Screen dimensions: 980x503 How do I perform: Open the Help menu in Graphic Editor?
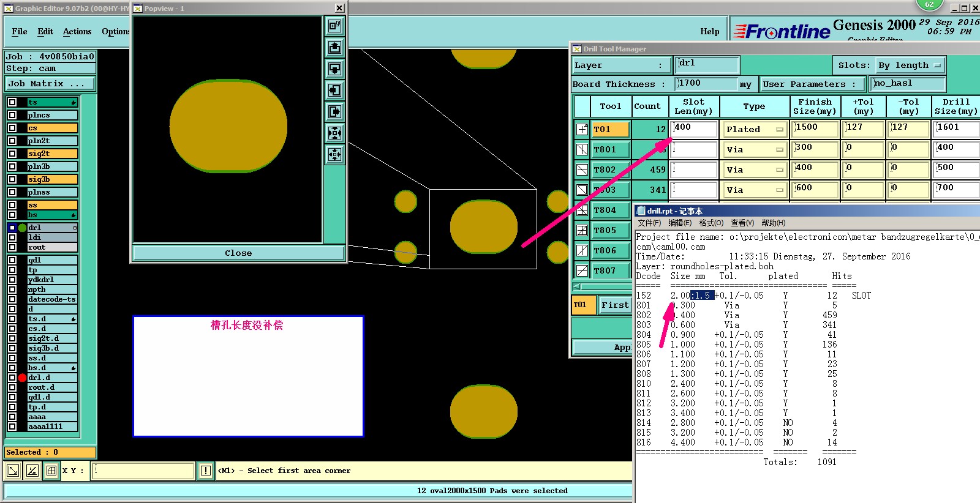coord(710,31)
